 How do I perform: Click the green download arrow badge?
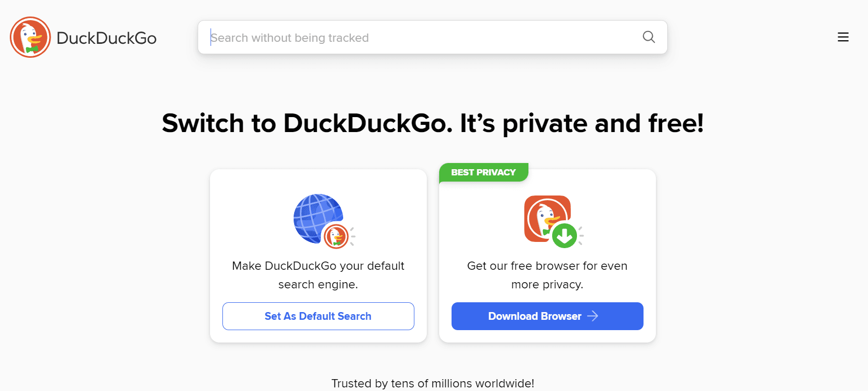565,236
